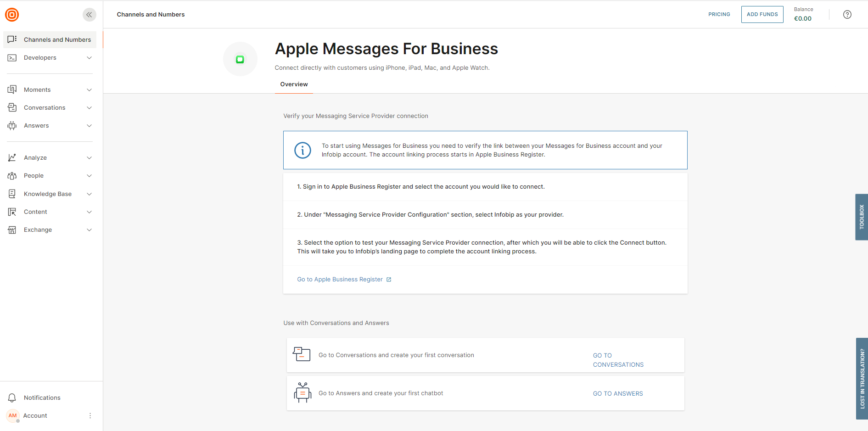Screen dimensions: 868x431
Task: Click the ADD FUNDS button
Action: point(762,14)
